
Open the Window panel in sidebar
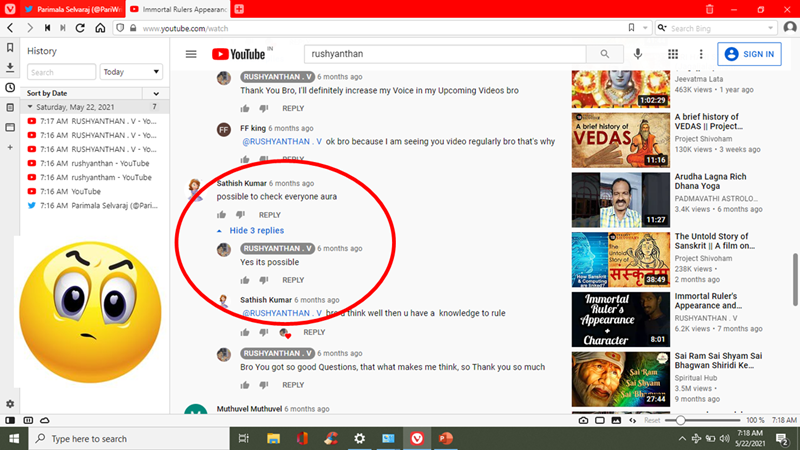(x=10, y=127)
